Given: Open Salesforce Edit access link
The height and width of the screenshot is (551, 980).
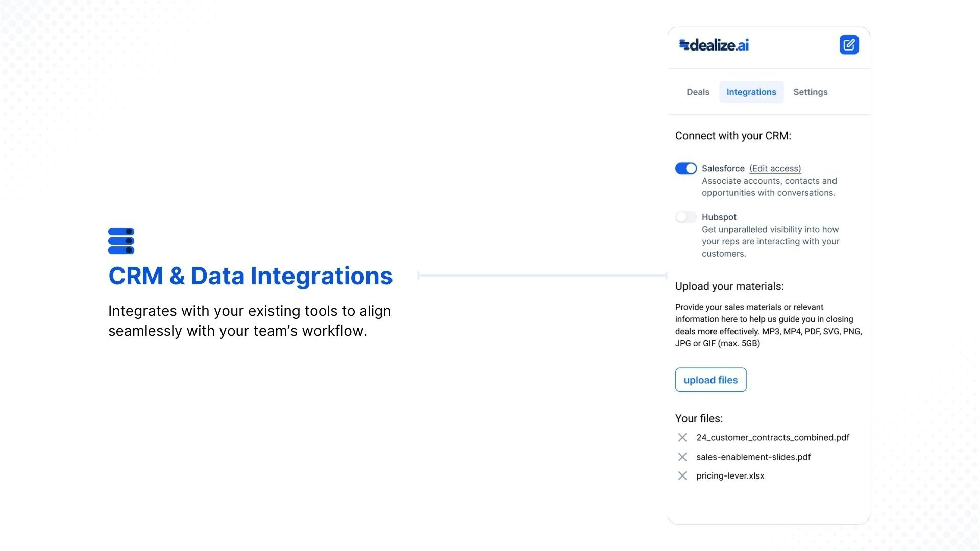Looking at the screenshot, I should (775, 169).
